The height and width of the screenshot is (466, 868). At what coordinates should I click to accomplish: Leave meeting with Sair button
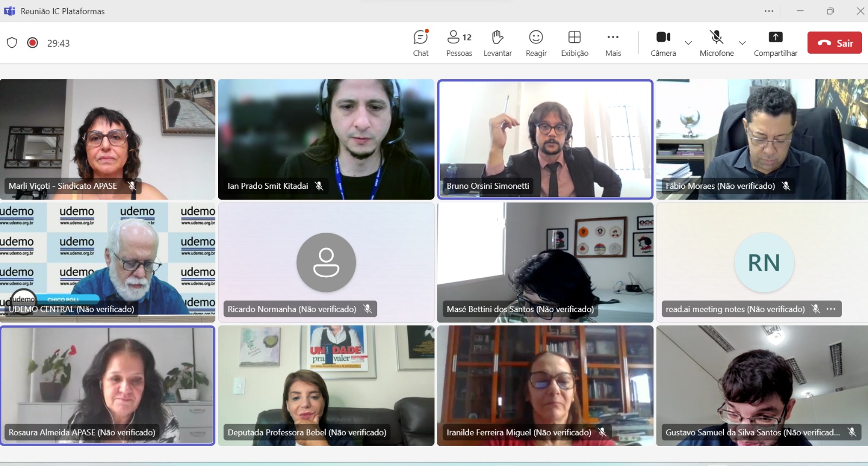(x=834, y=43)
